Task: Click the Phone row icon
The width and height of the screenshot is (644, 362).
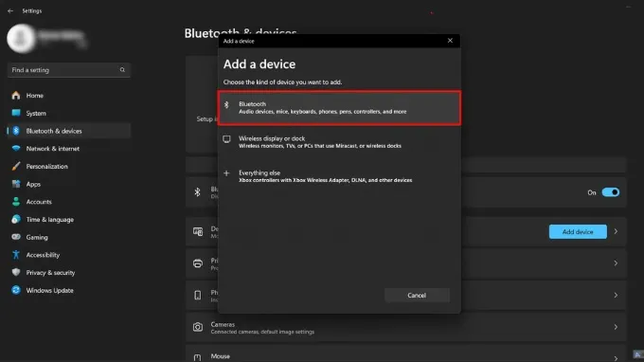Action: [x=198, y=295]
